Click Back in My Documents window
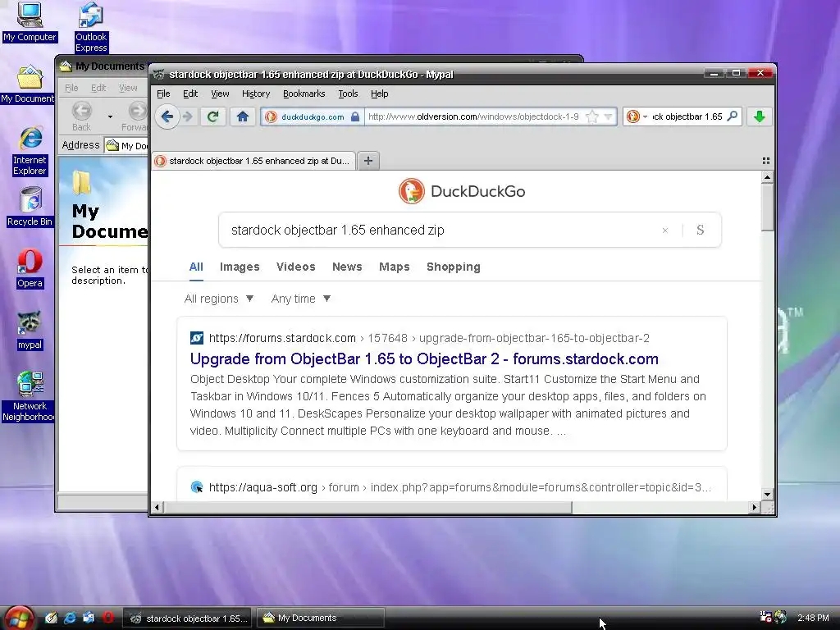The width and height of the screenshot is (840, 630). pyautogui.click(x=81, y=116)
